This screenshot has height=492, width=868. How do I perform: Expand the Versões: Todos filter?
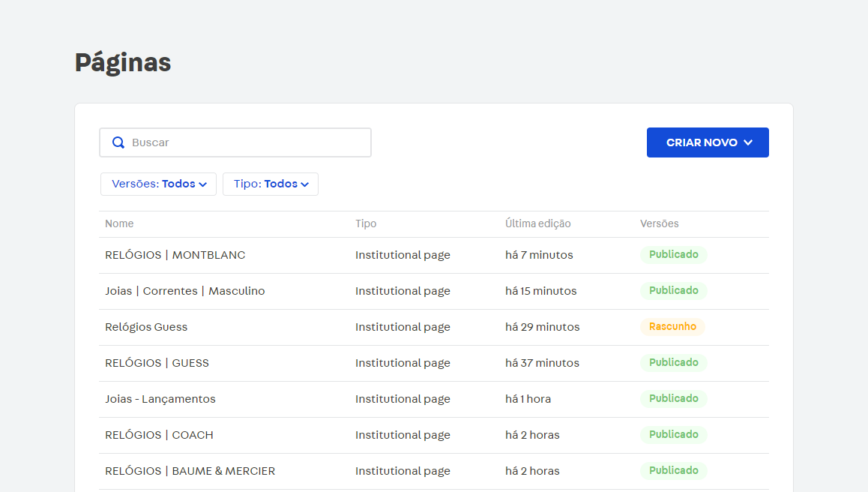(x=158, y=184)
